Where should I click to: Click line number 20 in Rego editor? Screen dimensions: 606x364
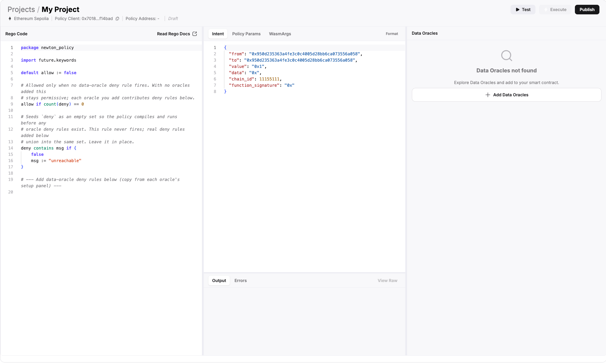click(11, 192)
